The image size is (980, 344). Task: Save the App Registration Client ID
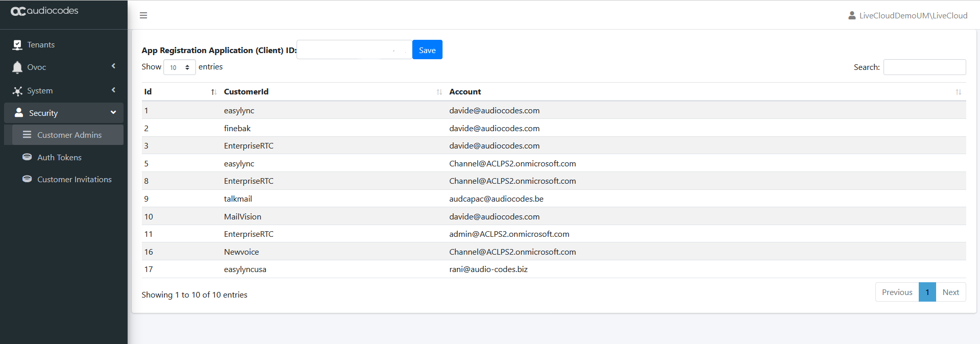point(427,50)
